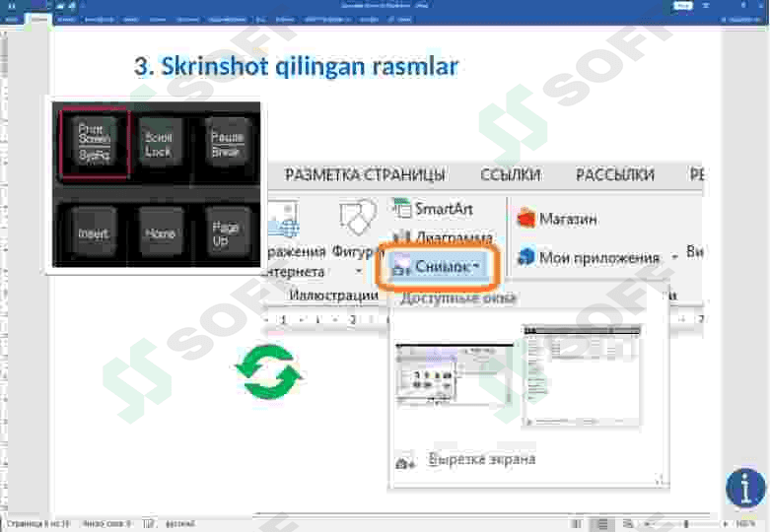Open the zoom percentage dialog
Image resolution: width=770 pixels, height=532 pixels.
(745, 525)
